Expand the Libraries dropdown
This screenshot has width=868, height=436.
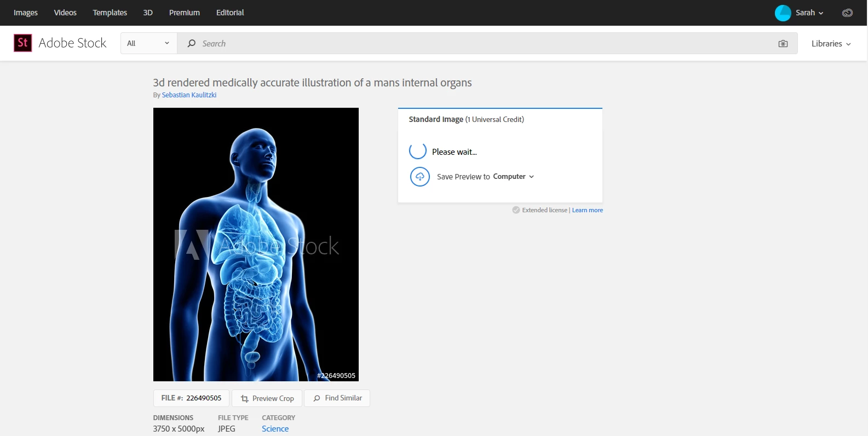tap(831, 44)
